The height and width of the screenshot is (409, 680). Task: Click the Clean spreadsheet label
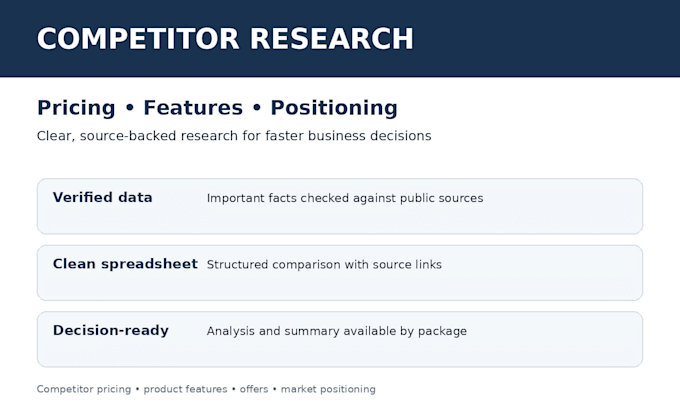(x=125, y=264)
